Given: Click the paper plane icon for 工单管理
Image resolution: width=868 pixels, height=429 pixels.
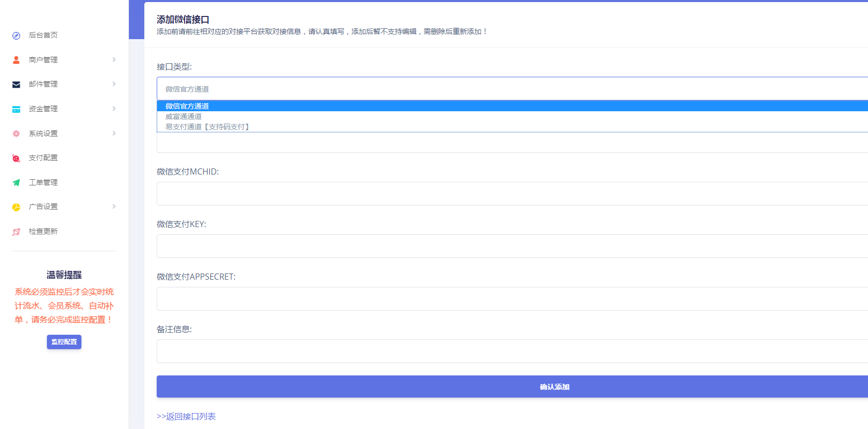Looking at the screenshot, I should tap(16, 183).
